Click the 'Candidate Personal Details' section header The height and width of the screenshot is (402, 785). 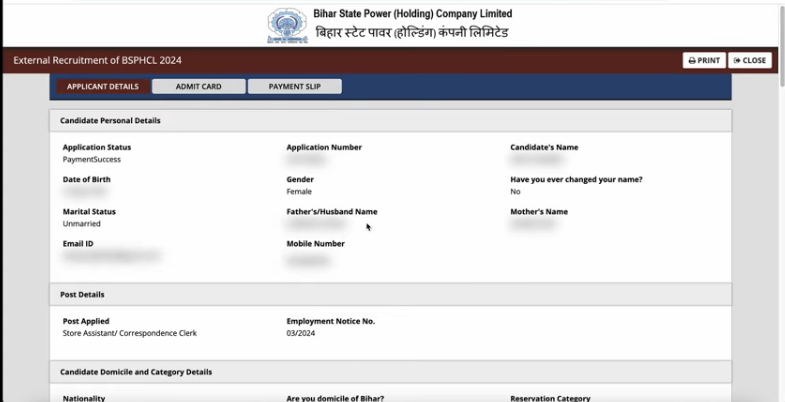click(390, 121)
